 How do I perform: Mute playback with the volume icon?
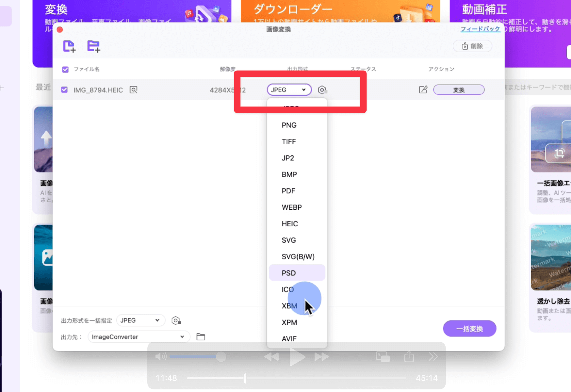(x=161, y=356)
